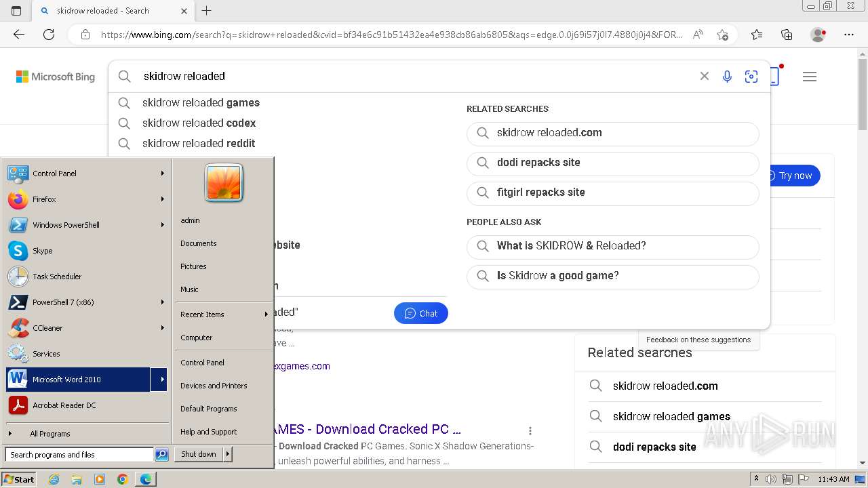
Task: Launch Skype from Start menu
Action: point(87,251)
